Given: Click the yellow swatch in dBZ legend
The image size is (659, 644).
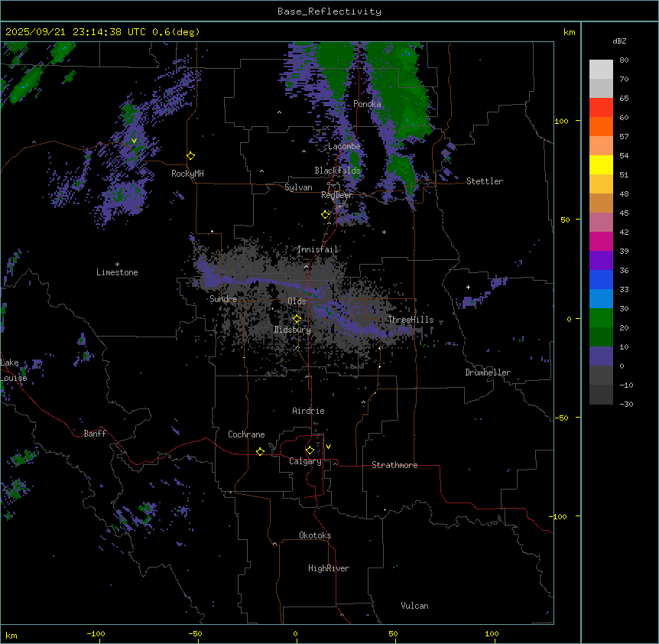Looking at the screenshot, I should [601, 164].
